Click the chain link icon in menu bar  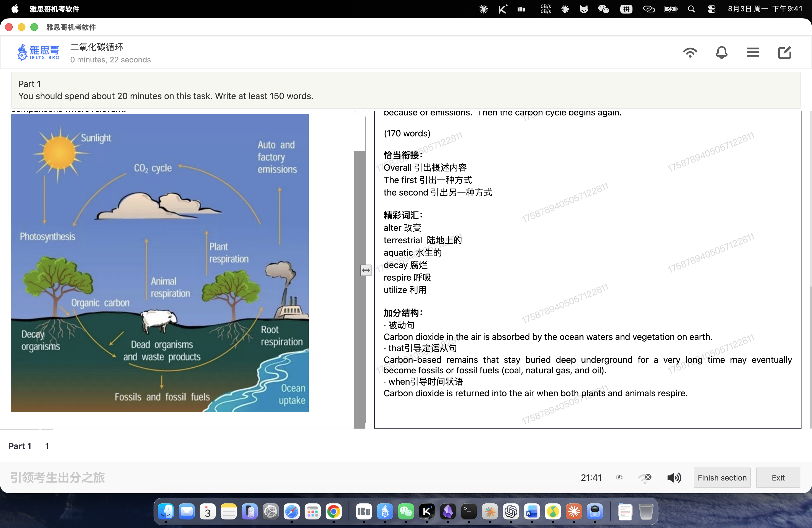[x=648, y=9]
